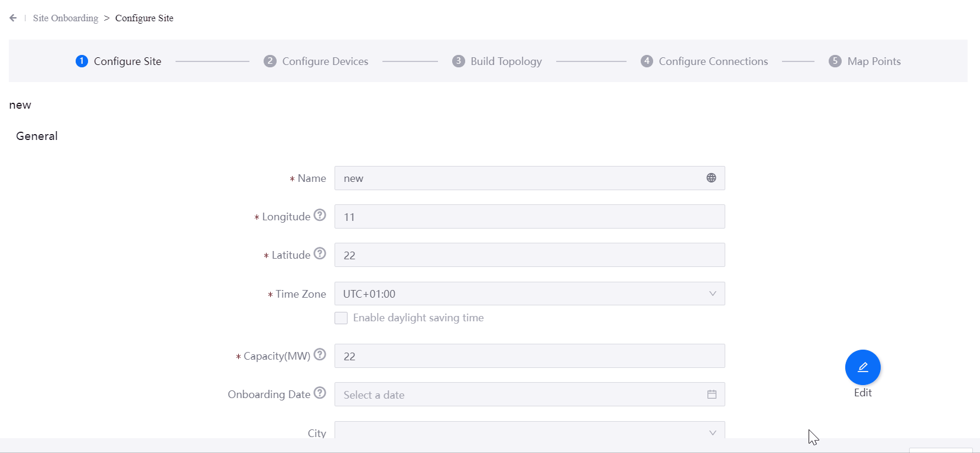Click Site Onboarding breadcrumb link

click(x=66, y=18)
